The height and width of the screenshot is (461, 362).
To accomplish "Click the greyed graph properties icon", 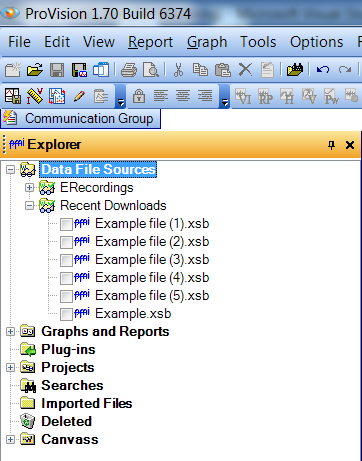I will pyautogui.click(x=101, y=96).
